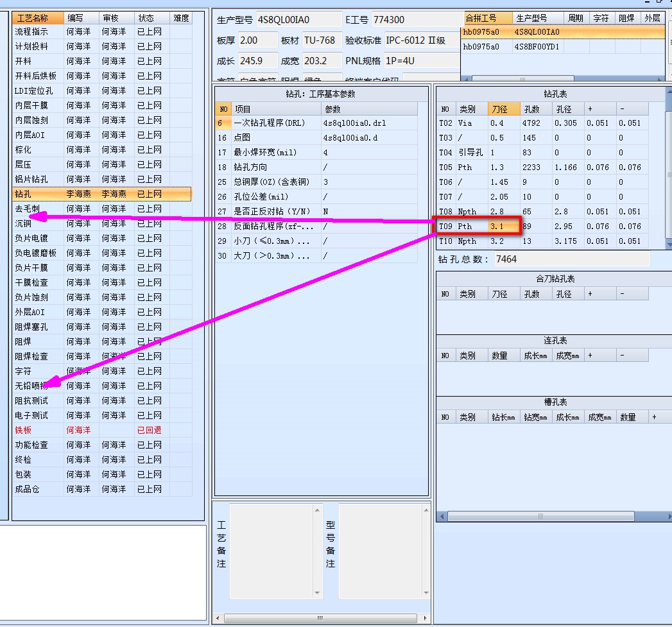The width and height of the screenshot is (672, 627).
Task: Edit the 成宽 field 203.2
Action: 322,61
